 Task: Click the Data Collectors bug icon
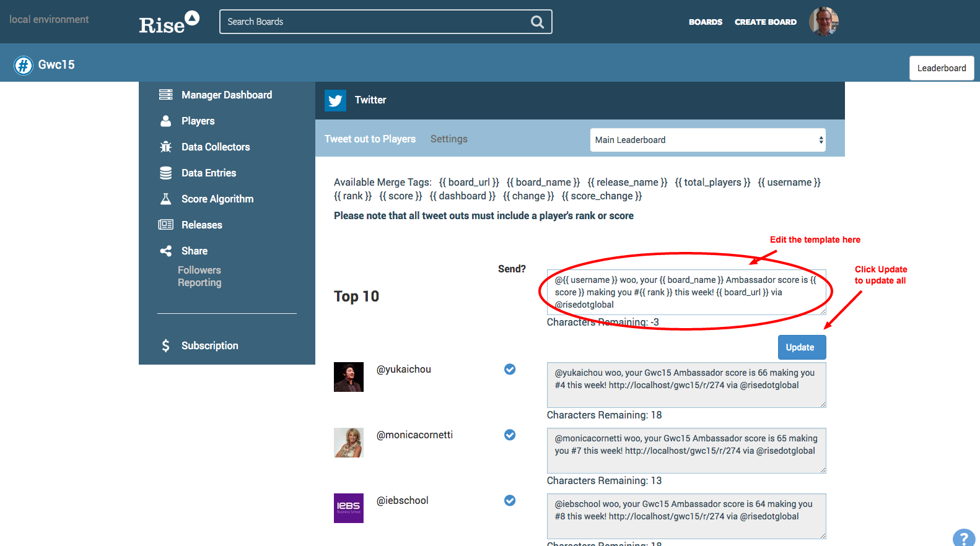[165, 147]
